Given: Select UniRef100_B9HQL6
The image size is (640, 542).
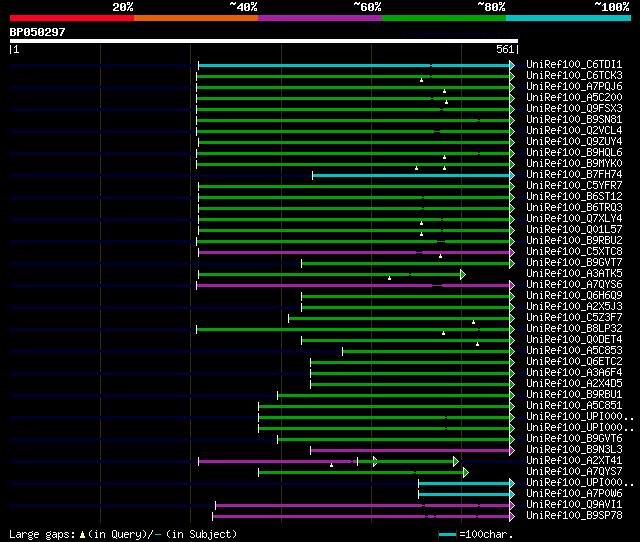Looking at the screenshot, I should click(x=574, y=153).
